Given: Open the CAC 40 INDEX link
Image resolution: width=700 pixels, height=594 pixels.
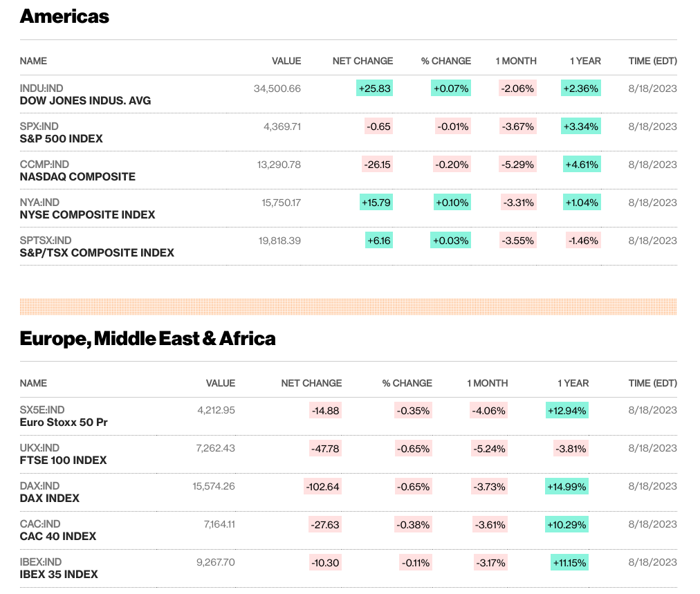Looking at the screenshot, I should click(x=58, y=536).
